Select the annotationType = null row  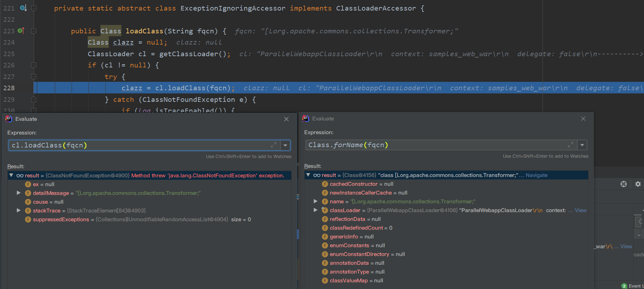click(x=446, y=272)
